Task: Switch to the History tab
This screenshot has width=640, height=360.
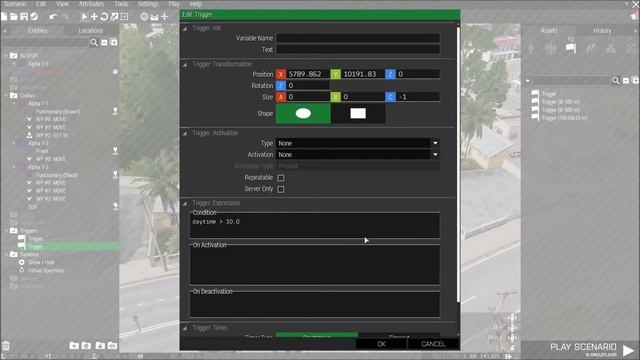Action: (x=602, y=31)
